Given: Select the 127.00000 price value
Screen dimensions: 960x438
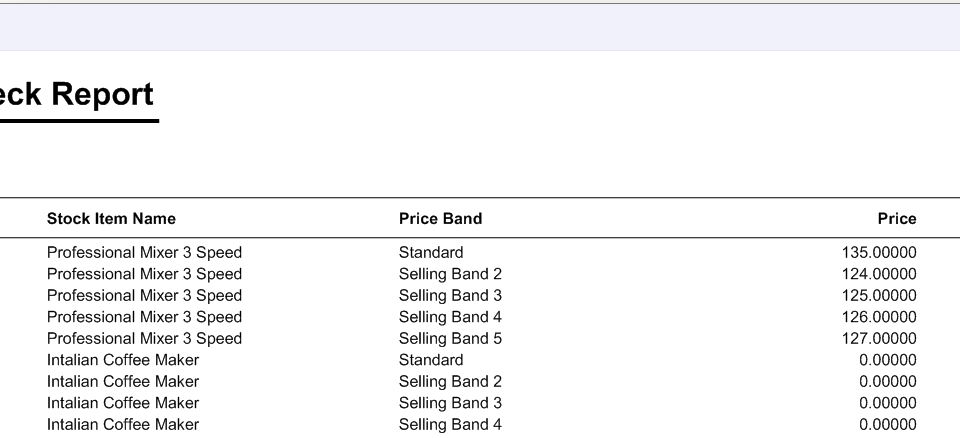Looking at the screenshot, I should coord(879,338).
